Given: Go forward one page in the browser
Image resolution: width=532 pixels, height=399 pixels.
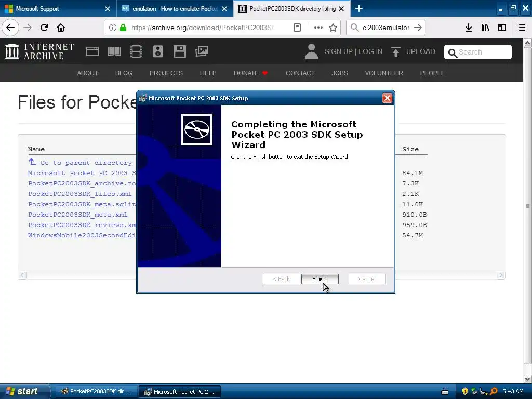Looking at the screenshot, I should pos(28,28).
